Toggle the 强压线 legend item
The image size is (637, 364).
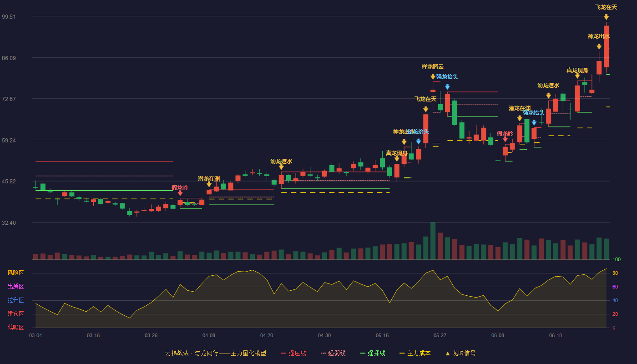293,353
